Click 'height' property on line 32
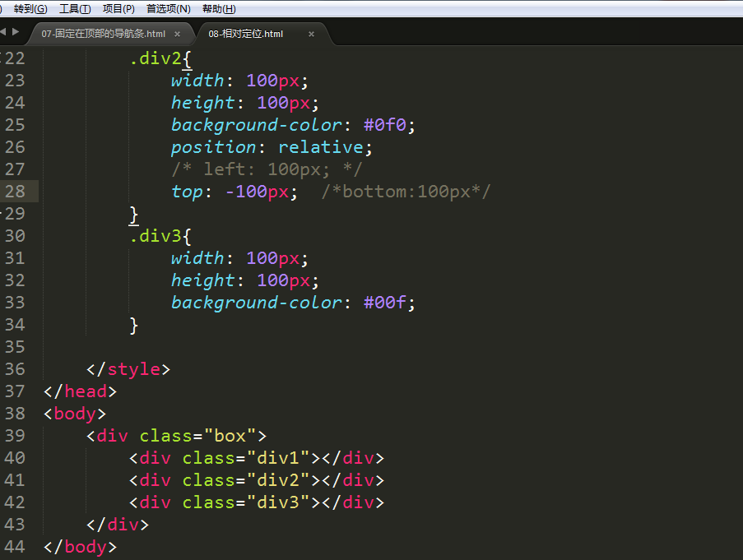Viewport: 743px width, 560px height. pyautogui.click(x=202, y=280)
